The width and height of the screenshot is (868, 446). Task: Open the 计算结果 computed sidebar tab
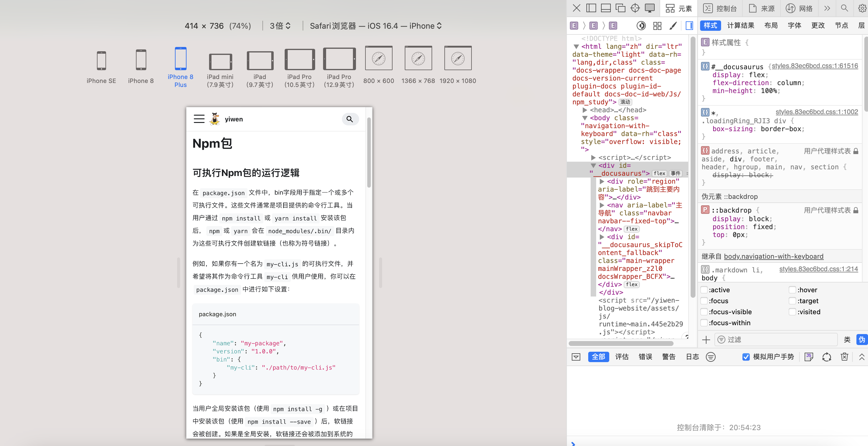[740, 25]
